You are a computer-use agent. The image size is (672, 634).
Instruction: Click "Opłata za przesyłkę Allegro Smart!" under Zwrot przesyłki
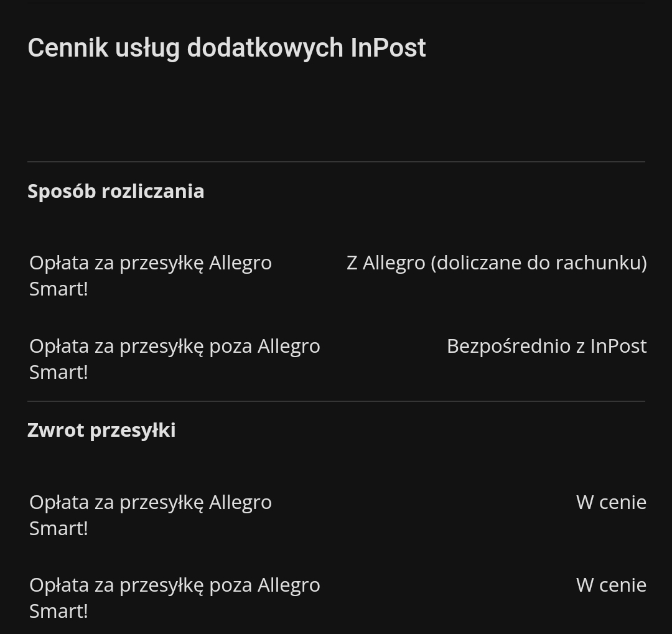[x=151, y=515]
